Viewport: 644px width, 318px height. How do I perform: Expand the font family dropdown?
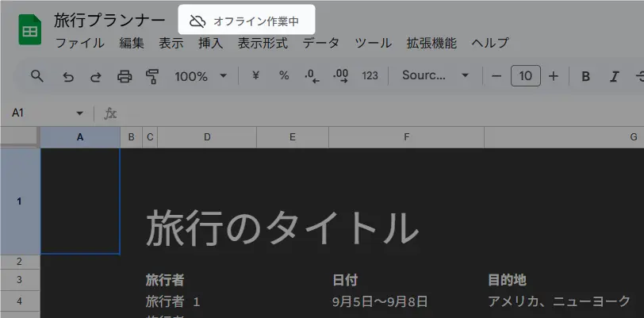[x=435, y=76]
